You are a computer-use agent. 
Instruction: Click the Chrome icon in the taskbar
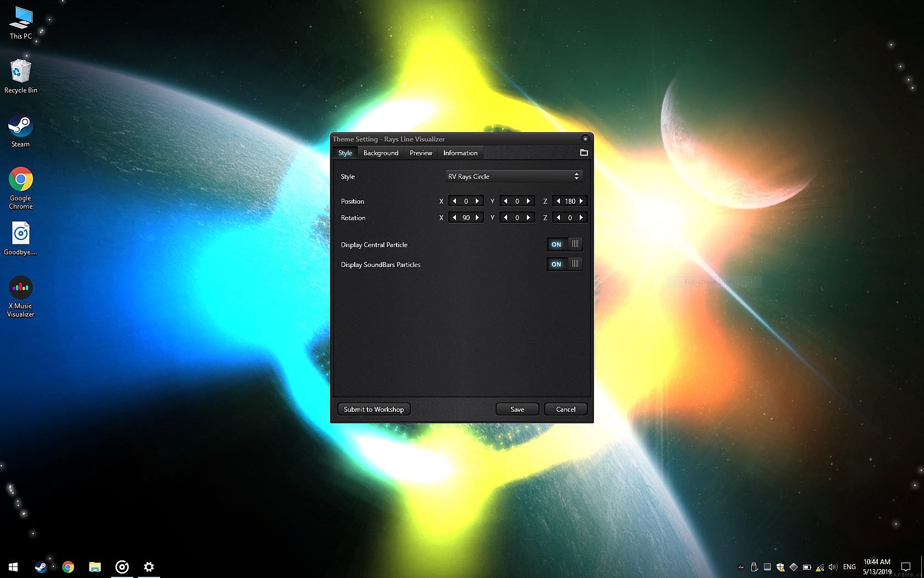click(x=68, y=566)
